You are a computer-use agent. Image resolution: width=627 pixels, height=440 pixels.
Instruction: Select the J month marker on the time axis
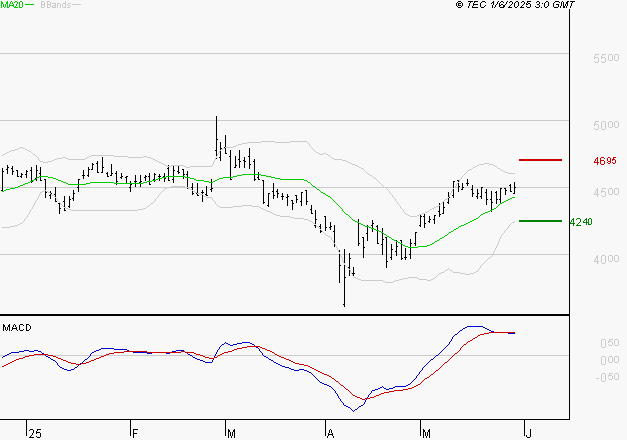coord(525,433)
